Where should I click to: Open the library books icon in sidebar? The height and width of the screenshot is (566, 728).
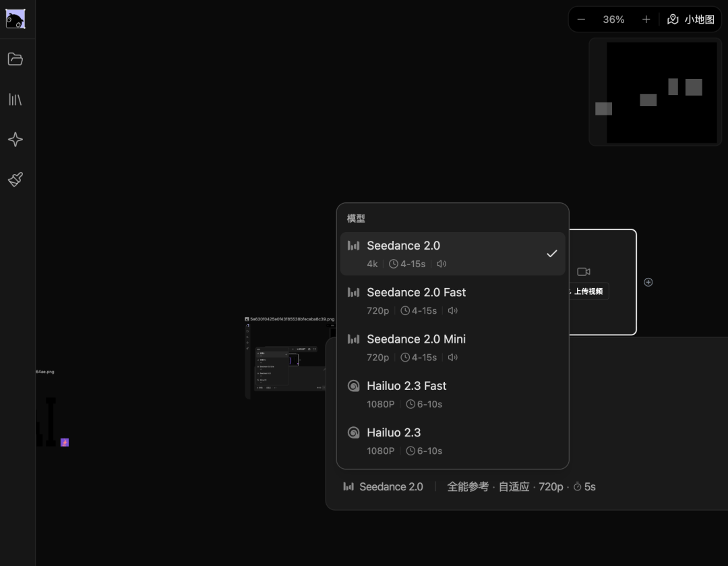(16, 99)
